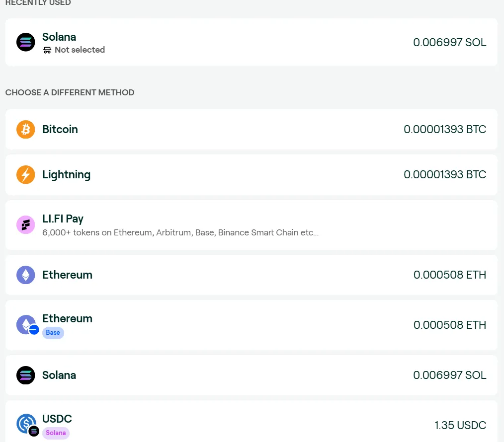The image size is (504, 442).
Task: Click the Bitcoin title text
Action: [60, 130]
